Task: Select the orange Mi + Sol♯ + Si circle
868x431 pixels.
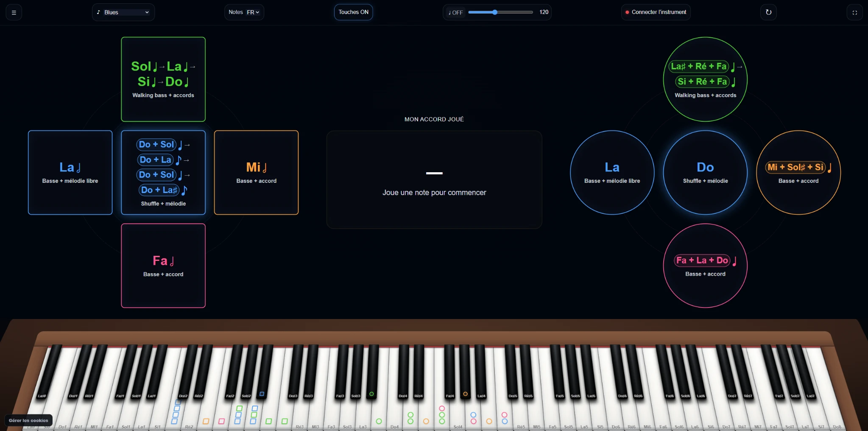Action: click(x=798, y=172)
